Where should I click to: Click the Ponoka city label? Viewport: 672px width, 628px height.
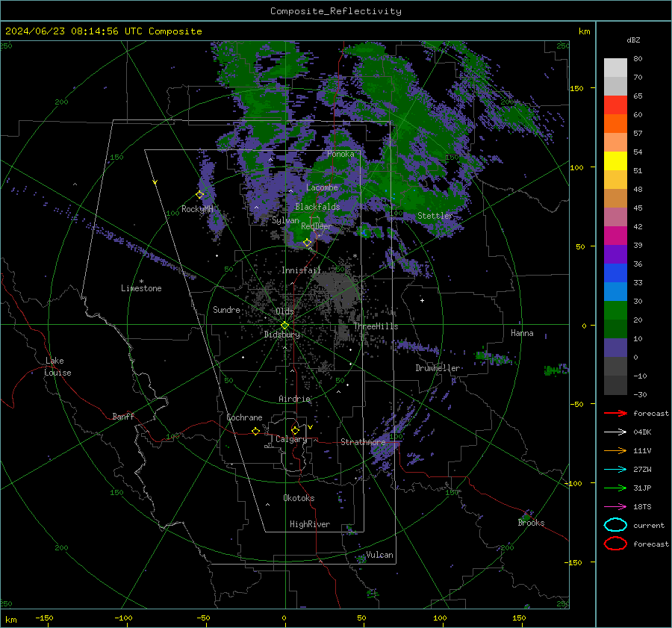coord(340,154)
